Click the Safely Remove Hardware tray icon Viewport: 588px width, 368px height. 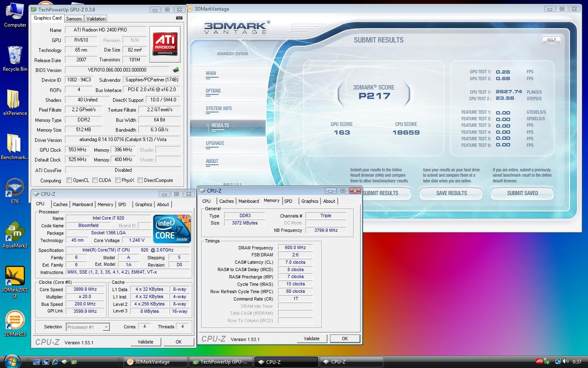coord(548,361)
